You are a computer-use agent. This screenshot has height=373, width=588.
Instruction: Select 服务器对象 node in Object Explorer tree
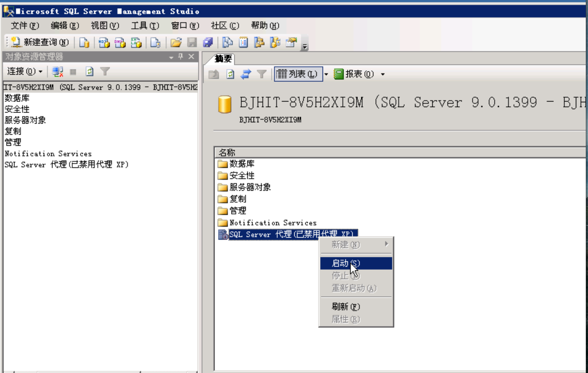pyautogui.click(x=25, y=120)
